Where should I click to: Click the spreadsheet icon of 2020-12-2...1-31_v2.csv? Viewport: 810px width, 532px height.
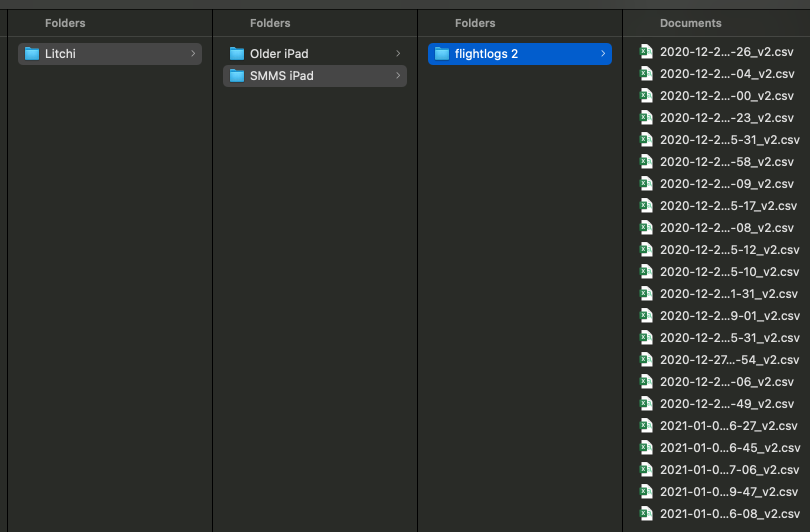tap(647, 294)
